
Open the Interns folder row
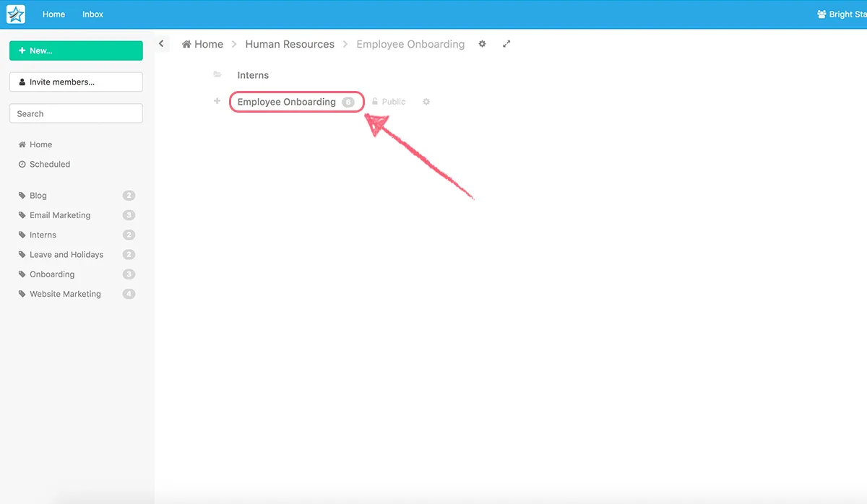click(253, 75)
